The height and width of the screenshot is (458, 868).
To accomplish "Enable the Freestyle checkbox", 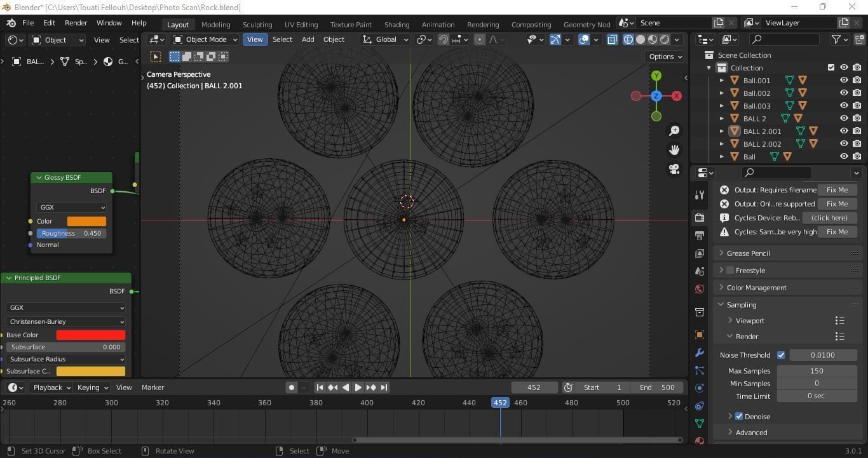I will (730, 271).
